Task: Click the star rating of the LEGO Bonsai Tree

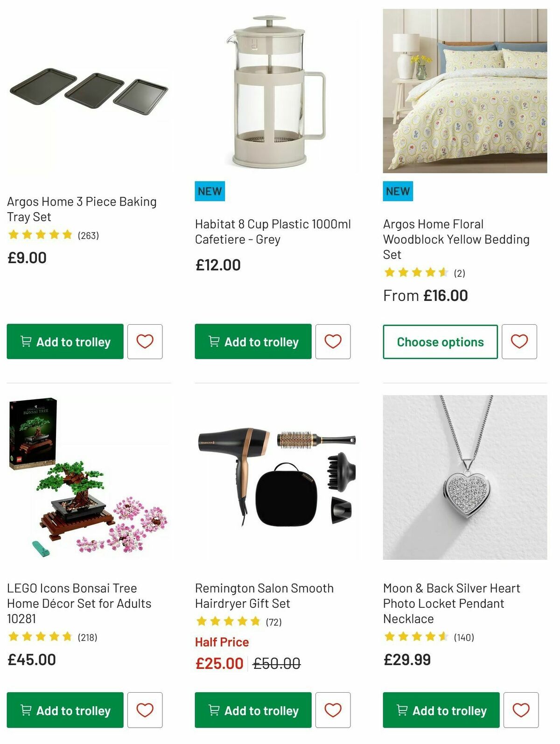Action: click(40, 636)
